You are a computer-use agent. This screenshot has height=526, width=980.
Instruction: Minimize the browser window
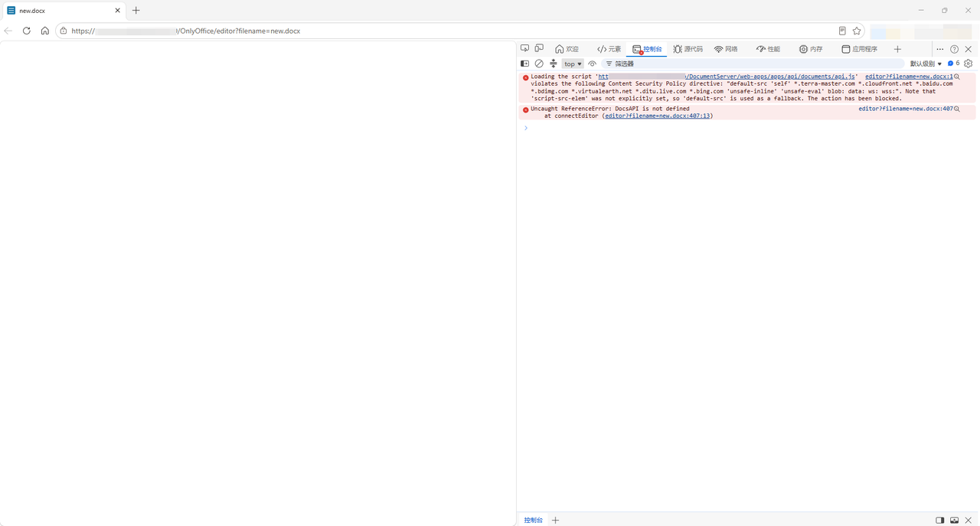[x=921, y=10]
